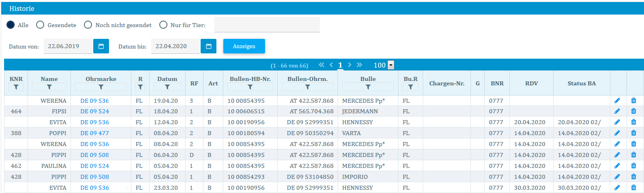Viewport: 644px width, 193px height.
Task: Open calendar picker for Datum von
Action: coord(101,46)
